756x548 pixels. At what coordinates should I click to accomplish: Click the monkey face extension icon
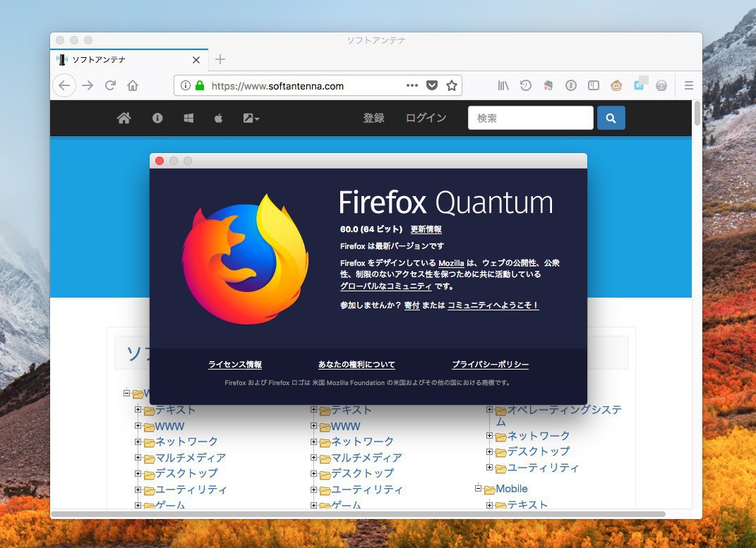click(x=616, y=86)
